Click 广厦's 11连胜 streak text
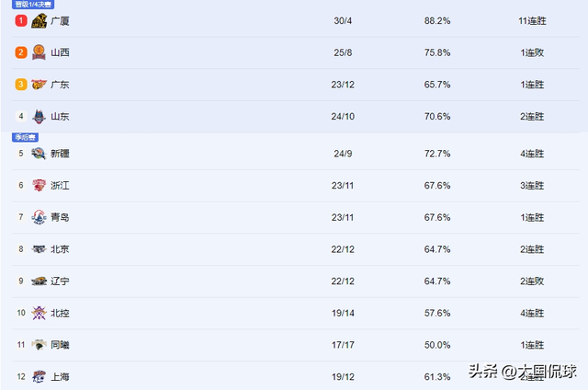This screenshot has width=588, height=390. (x=532, y=20)
